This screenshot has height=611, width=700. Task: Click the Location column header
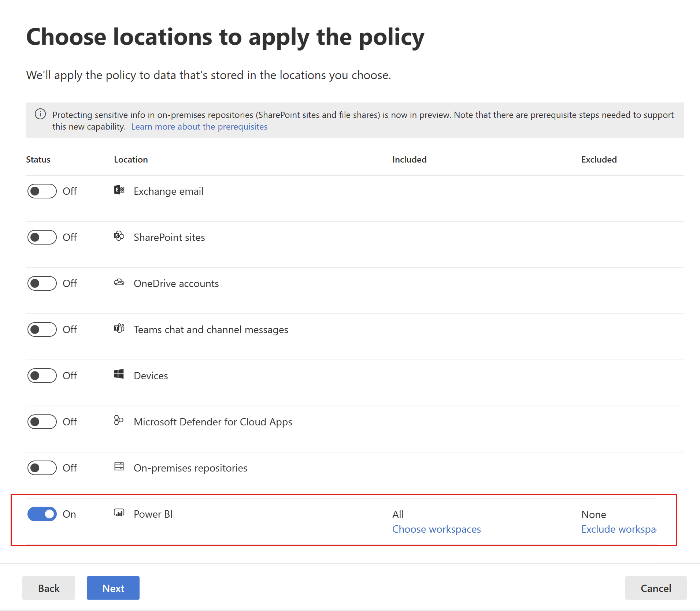[x=131, y=160]
